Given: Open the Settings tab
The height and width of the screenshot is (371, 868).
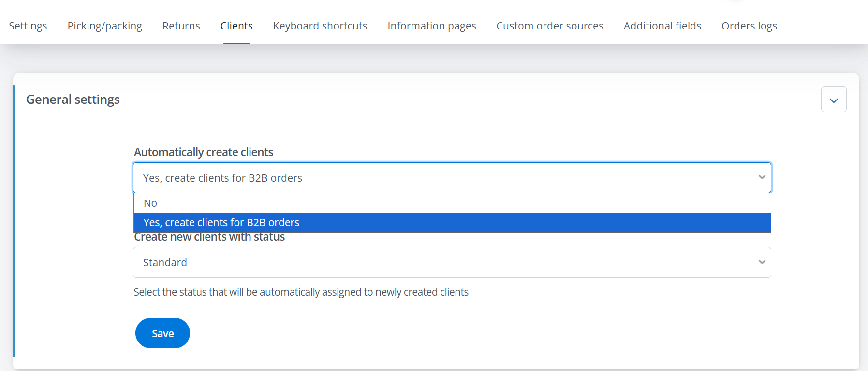Looking at the screenshot, I should click(28, 26).
